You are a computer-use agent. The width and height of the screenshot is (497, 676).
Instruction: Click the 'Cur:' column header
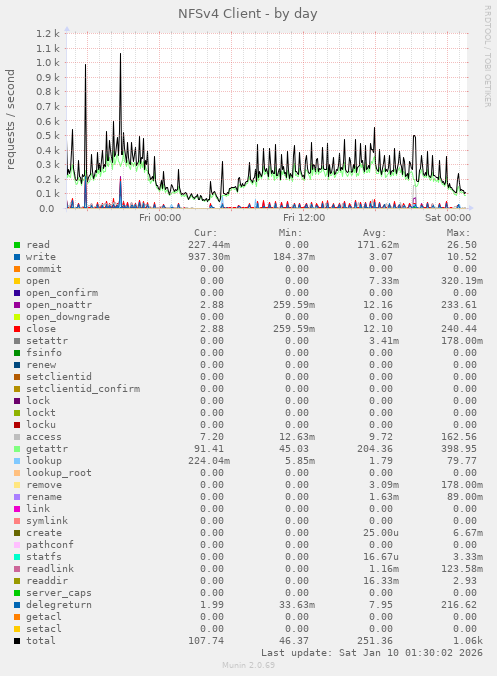pyautogui.click(x=206, y=233)
